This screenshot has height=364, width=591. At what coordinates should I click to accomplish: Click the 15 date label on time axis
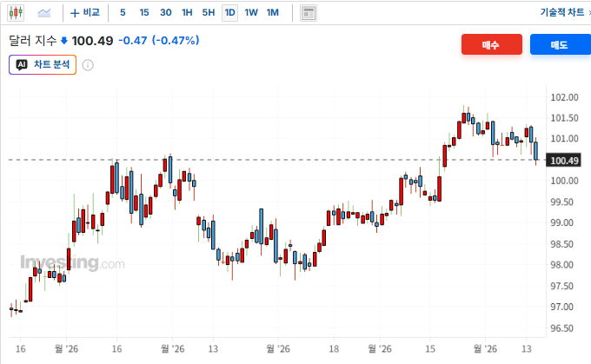430,349
